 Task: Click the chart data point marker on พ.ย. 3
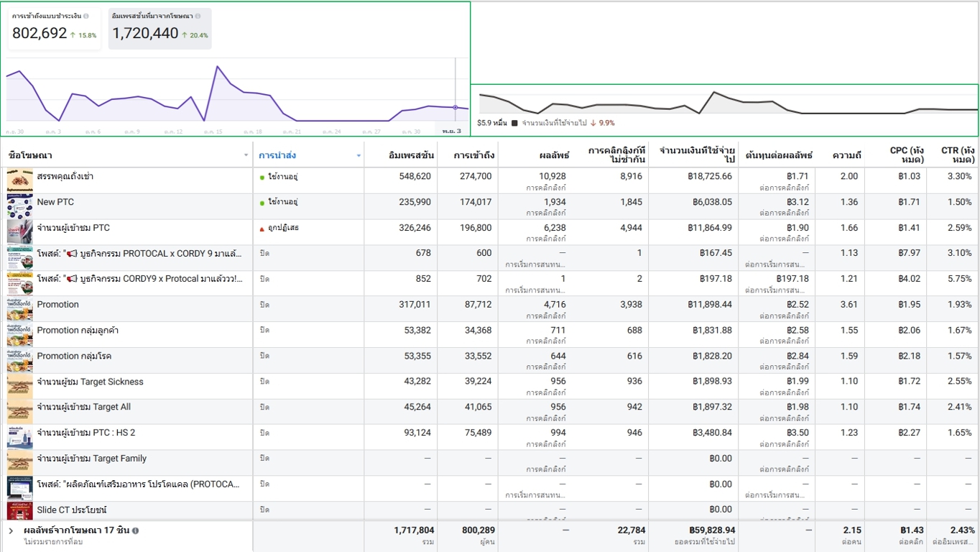point(455,108)
